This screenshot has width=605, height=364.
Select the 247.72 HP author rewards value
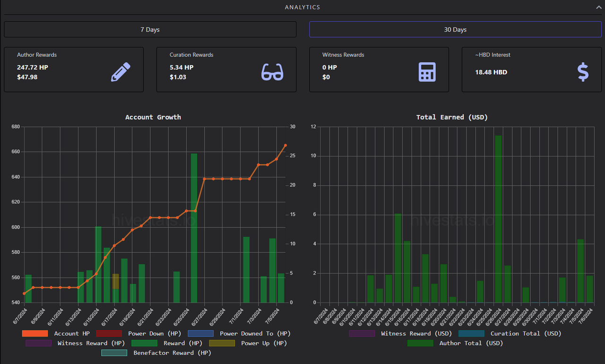click(x=33, y=68)
